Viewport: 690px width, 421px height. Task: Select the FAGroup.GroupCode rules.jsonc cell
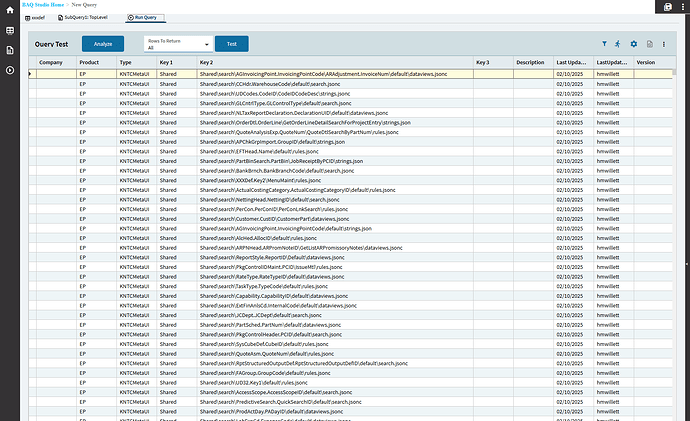(335, 373)
